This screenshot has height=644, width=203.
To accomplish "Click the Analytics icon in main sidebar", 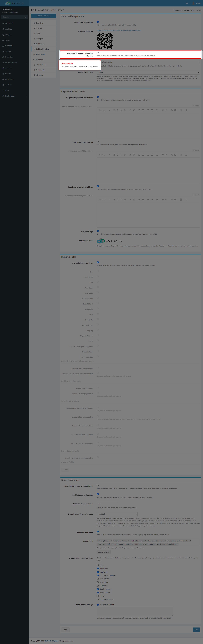I will (3, 35).
